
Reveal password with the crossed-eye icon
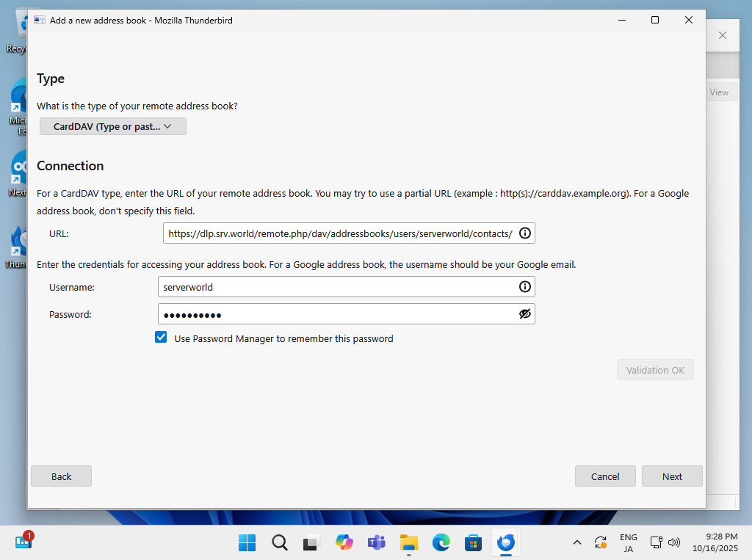[524, 314]
